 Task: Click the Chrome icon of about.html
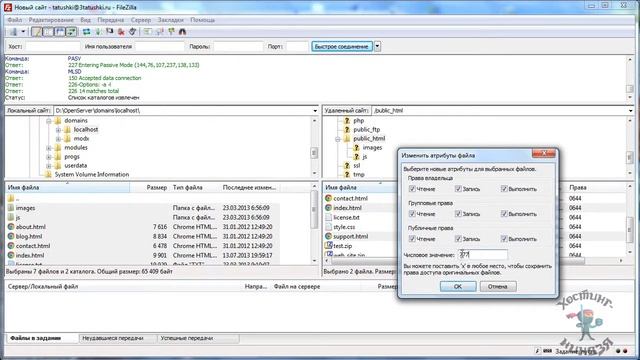11,227
